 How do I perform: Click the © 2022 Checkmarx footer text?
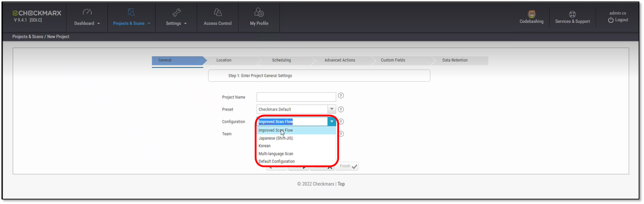(316, 184)
